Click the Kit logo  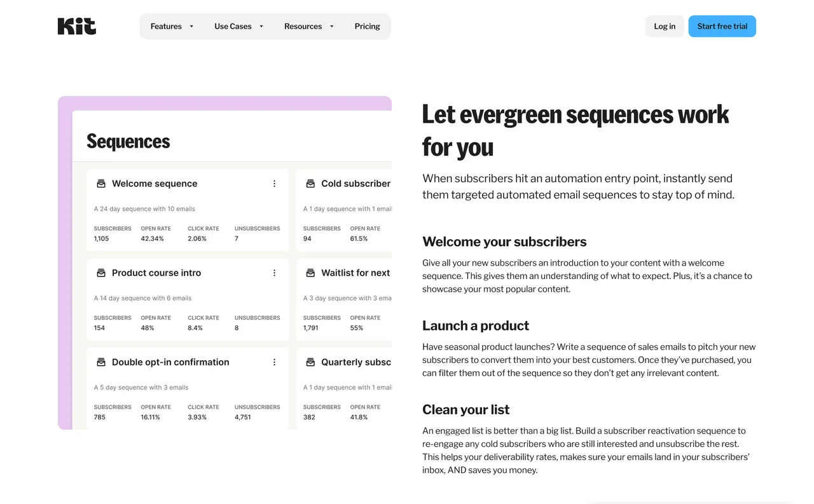click(x=76, y=26)
